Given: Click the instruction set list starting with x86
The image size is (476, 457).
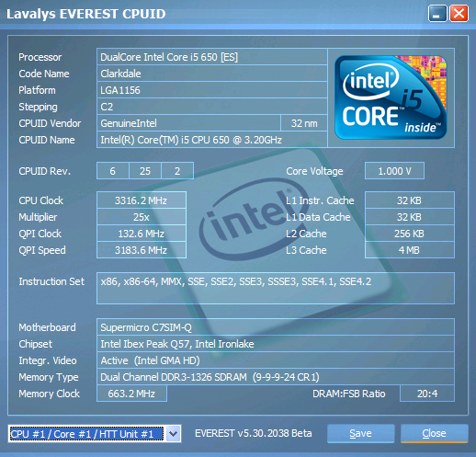Looking at the screenshot, I should 276,288.
